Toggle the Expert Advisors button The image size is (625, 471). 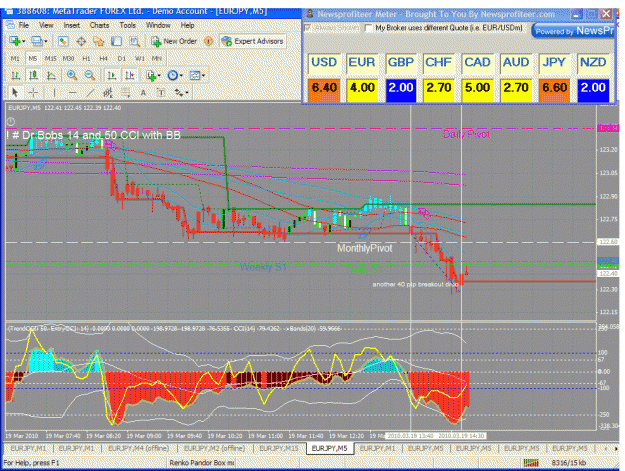pos(253,41)
